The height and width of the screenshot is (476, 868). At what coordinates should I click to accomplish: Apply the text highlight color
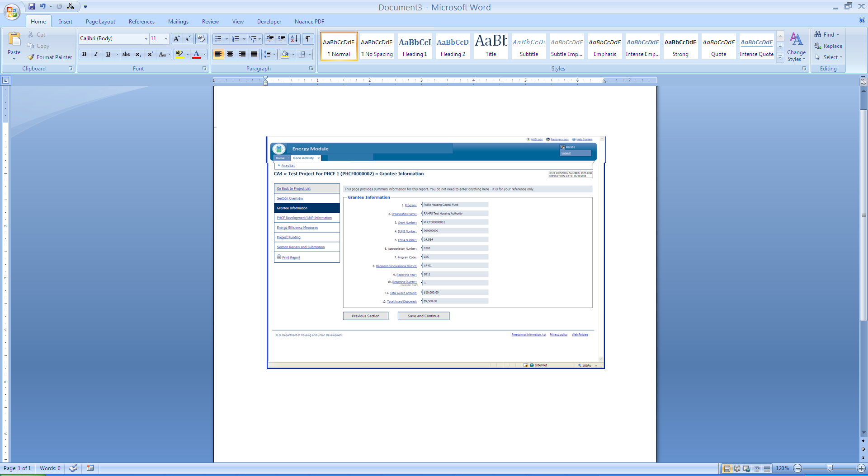(179, 54)
